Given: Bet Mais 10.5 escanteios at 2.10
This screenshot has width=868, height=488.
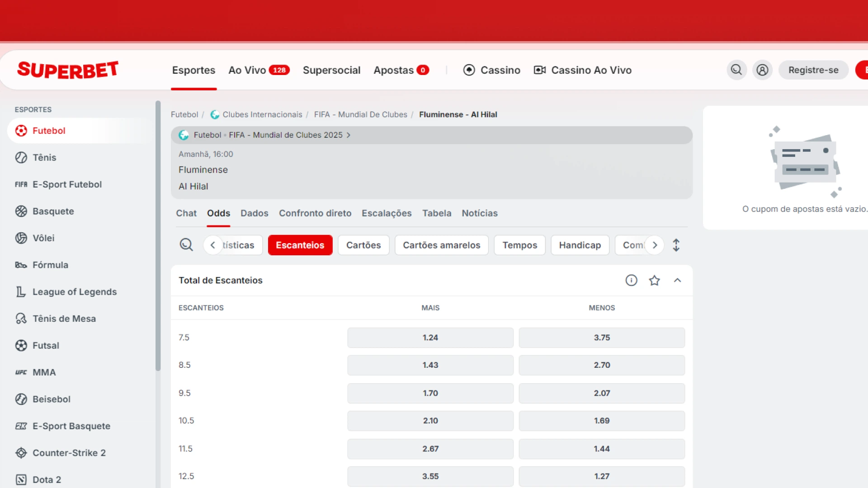Looking at the screenshot, I should (430, 421).
